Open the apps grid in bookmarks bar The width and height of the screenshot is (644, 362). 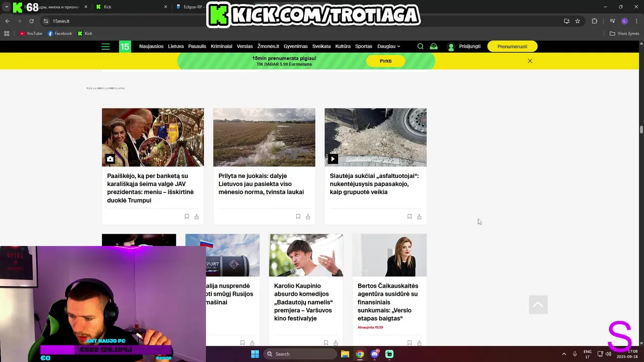pos(7,34)
